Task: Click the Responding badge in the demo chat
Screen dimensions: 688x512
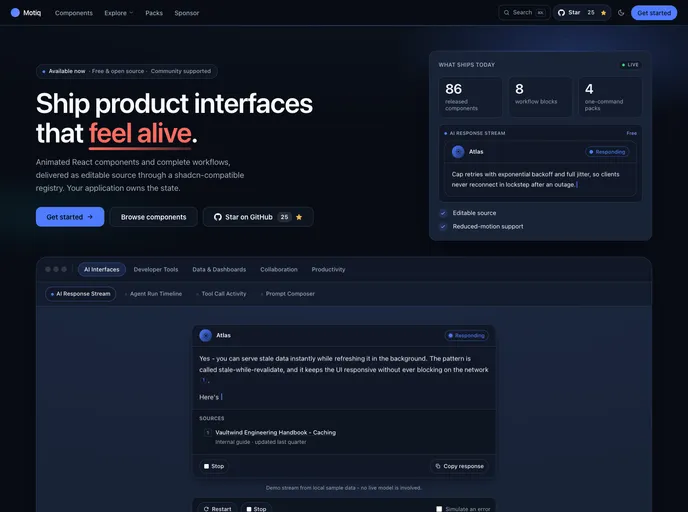Action: 466,335
